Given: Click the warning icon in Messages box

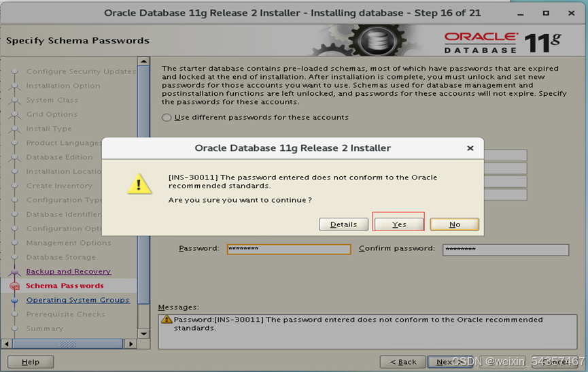Looking at the screenshot, I should tap(167, 320).
